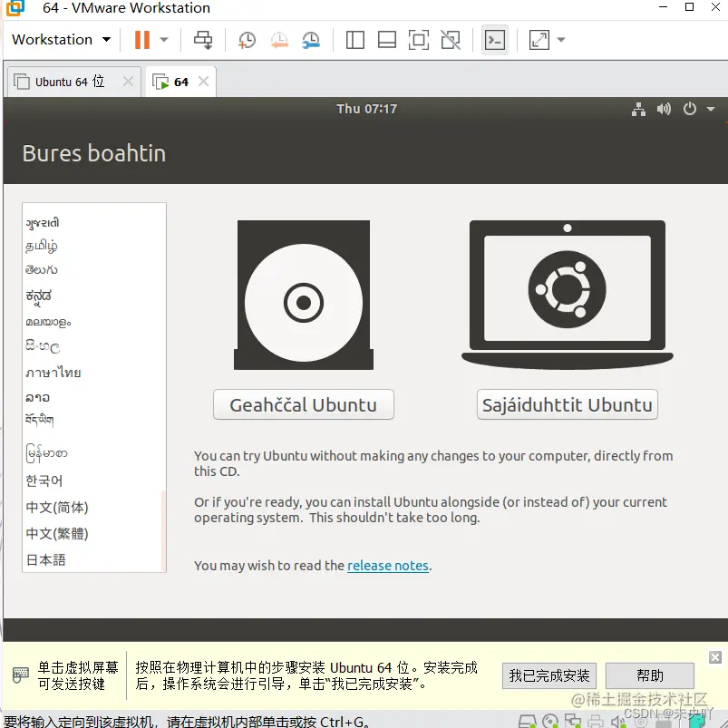This screenshot has width=728, height=728.
Task: Click the keyboard icon in hint bar
Action: 20,675
